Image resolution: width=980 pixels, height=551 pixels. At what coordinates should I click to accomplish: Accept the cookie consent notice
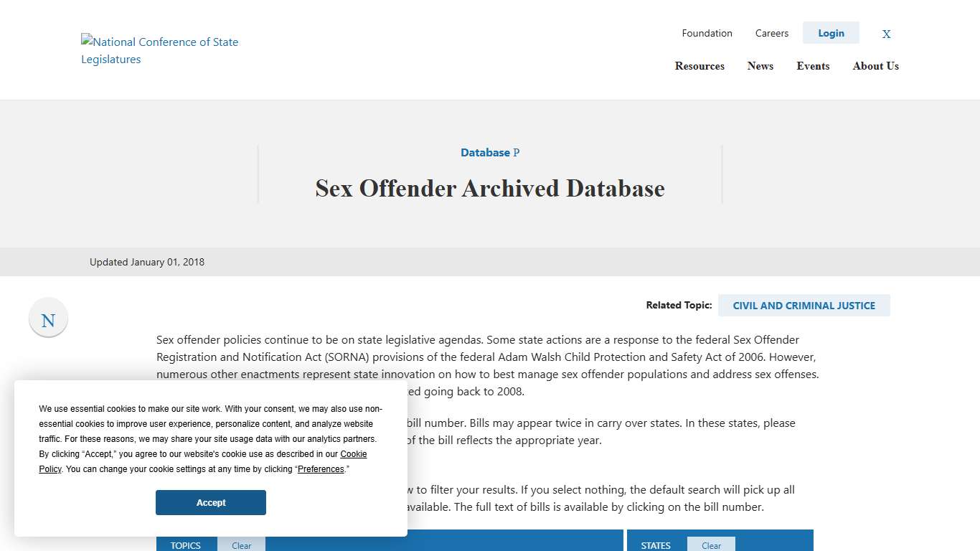point(210,502)
